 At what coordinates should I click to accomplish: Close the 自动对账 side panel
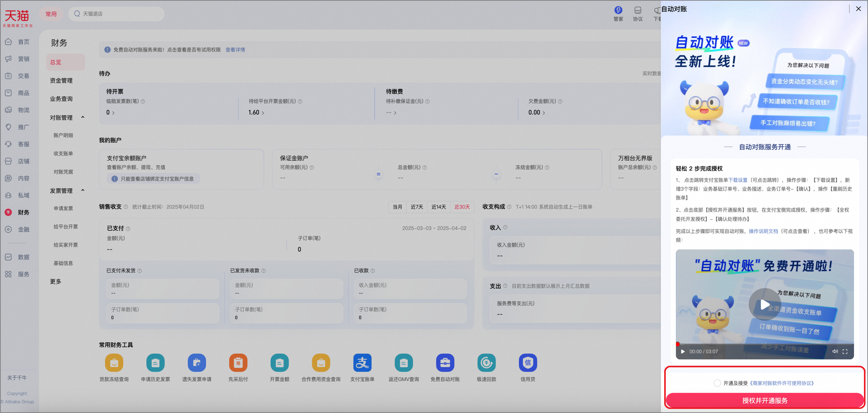(859, 9)
